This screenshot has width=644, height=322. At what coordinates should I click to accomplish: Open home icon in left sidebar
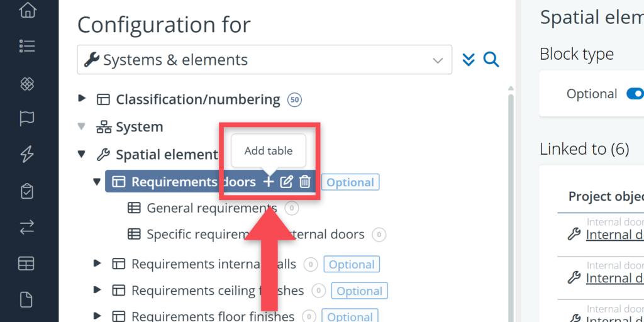(x=26, y=10)
